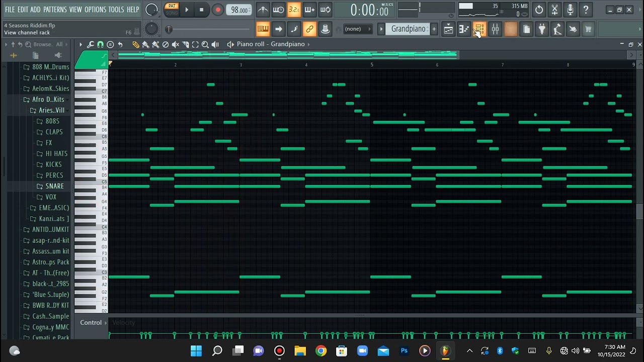Image resolution: width=644 pixels, height=362 pixels.
Task: Select the playback speaker tool in piano roll
Action: pos(215,44)
